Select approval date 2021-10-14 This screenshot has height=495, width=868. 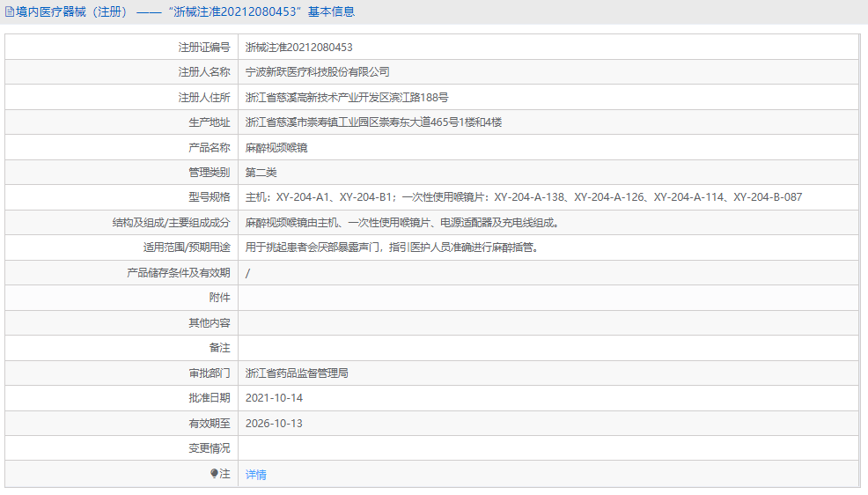pyautogui.click(x=274, y=398)
